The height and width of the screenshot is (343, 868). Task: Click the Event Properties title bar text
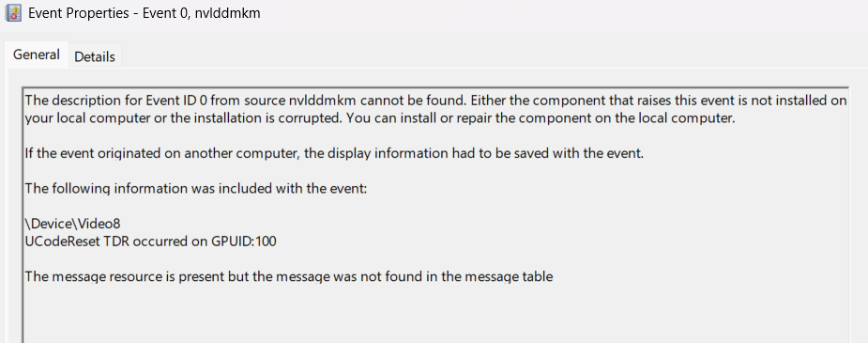(x=144, y=13)
